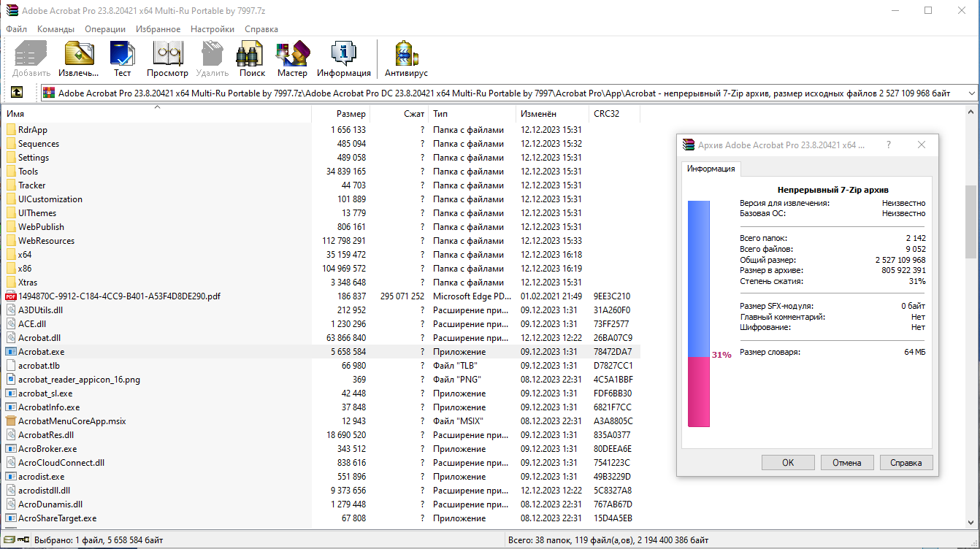Viewport: 980px width, 549px height.
Task: Click the RdrApp folder icon
Action: point(11,130)
